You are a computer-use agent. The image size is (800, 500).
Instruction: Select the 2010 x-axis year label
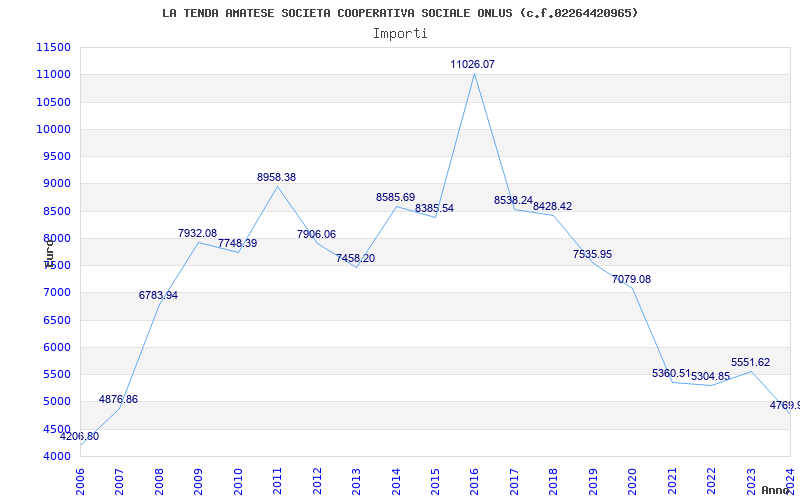[x=238, y=482]
